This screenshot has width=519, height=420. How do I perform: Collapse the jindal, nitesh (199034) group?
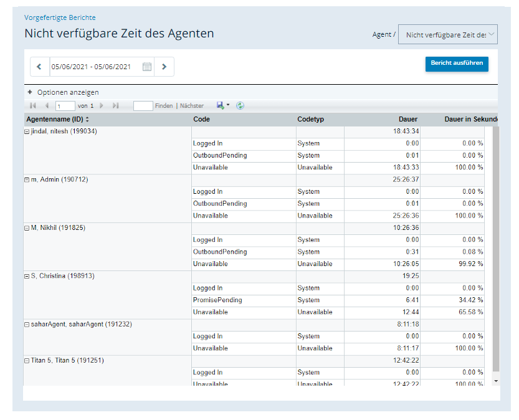[27, 131]
